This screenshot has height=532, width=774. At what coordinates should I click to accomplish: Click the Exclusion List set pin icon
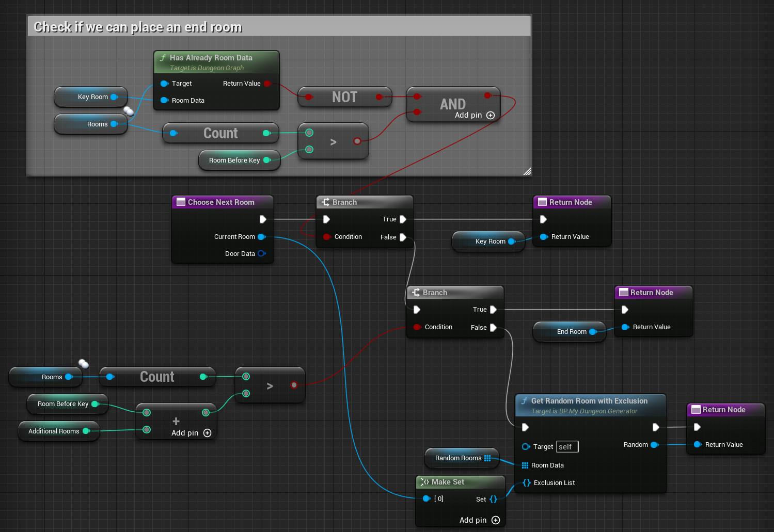point(526,483)
